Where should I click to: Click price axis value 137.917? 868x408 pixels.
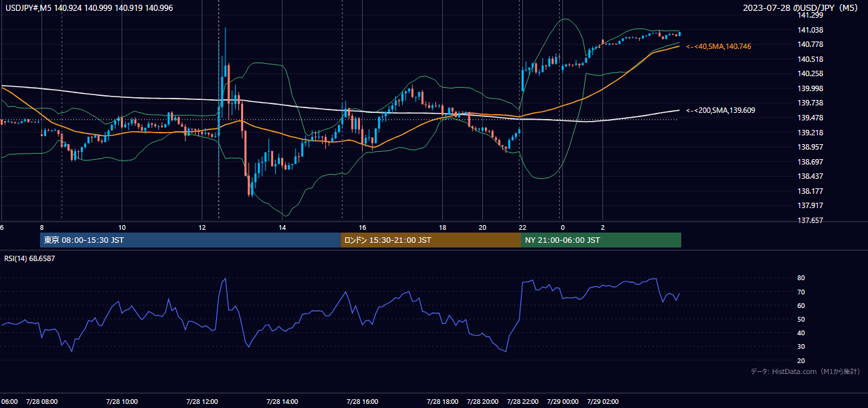pyautogui.click(x=811, y=205)
